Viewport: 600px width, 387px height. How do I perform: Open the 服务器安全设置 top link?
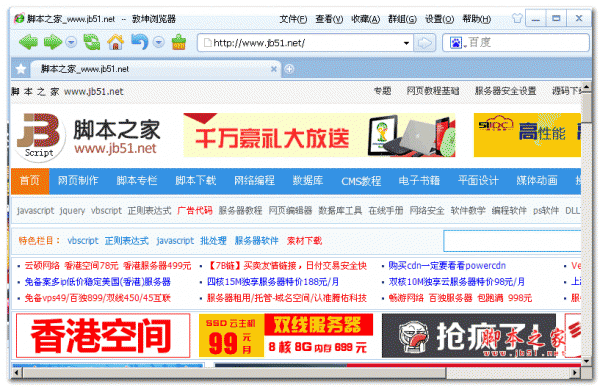click(x=505, y=91)
